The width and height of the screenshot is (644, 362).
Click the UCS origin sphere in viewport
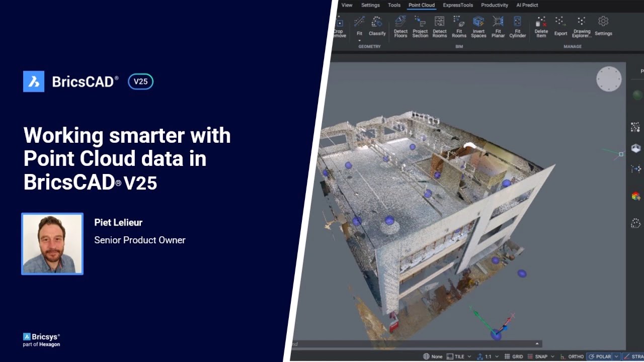click(x=496, y=334)
